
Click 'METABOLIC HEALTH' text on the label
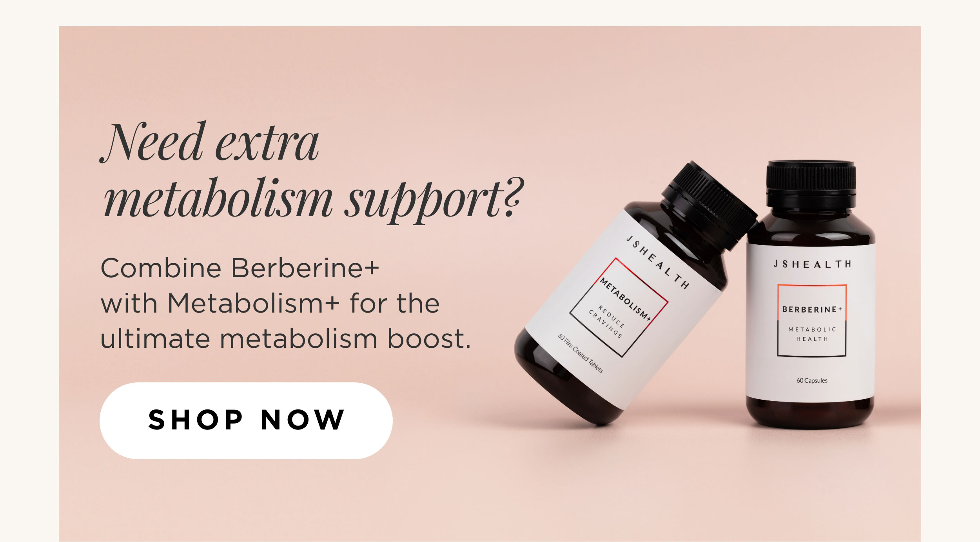click(812, 334)
